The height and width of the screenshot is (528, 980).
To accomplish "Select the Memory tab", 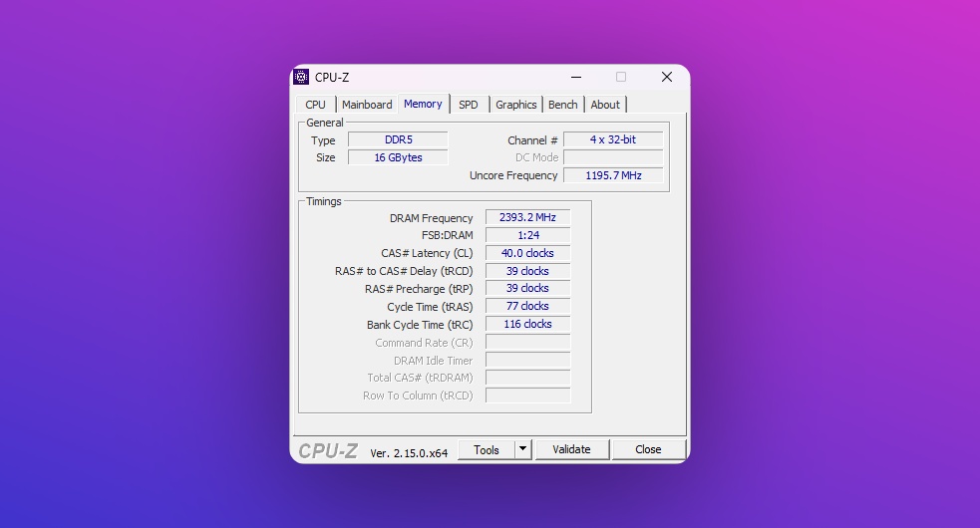I will [x=423, y=104].
